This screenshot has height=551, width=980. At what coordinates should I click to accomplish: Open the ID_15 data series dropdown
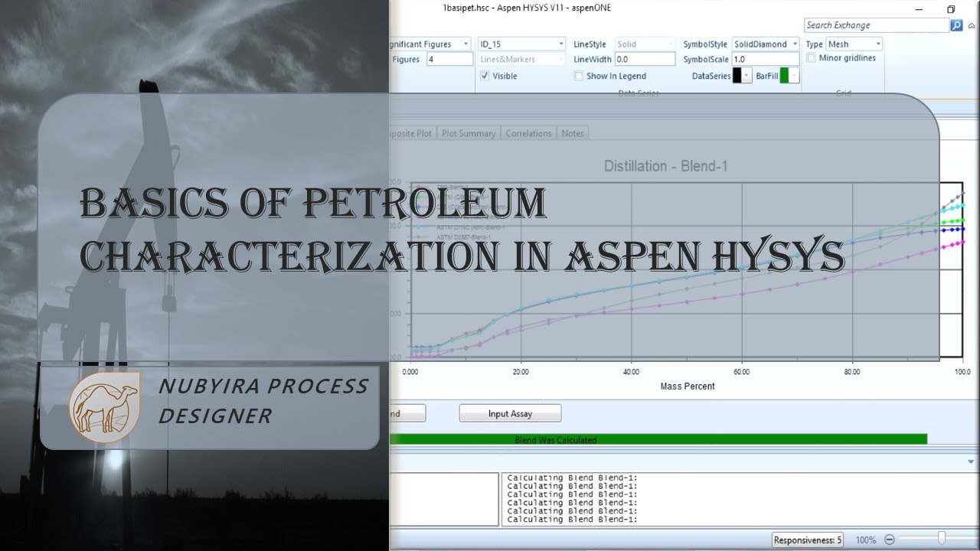tap(560, 44)
